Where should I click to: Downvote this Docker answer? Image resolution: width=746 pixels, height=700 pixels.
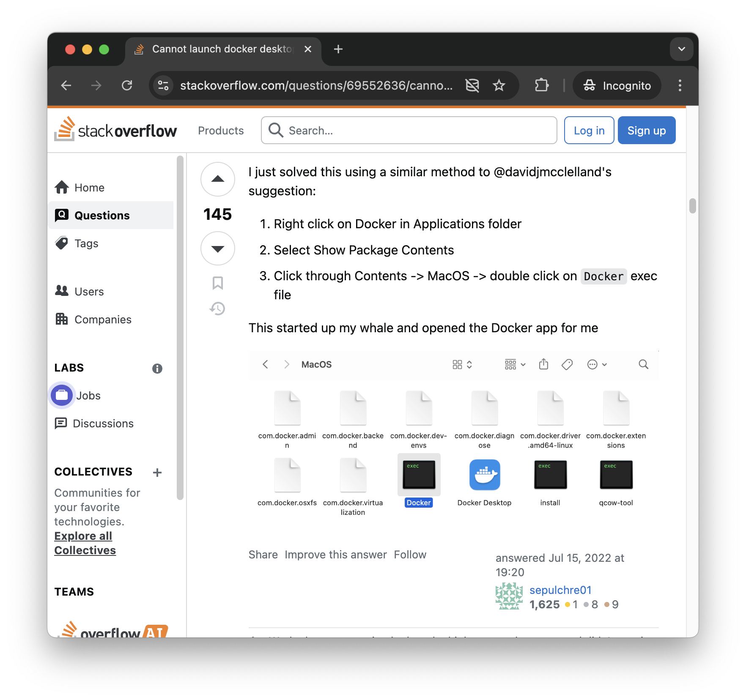[x=217, y=249]
